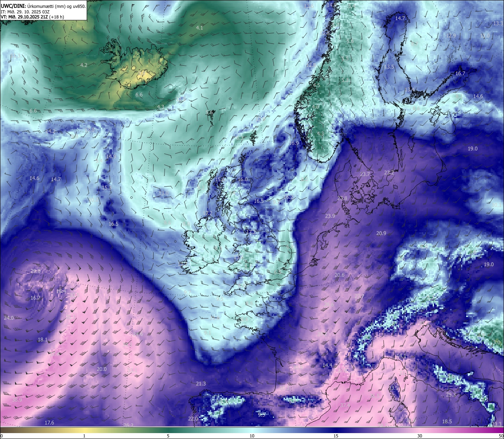504x439 pixels.
Task: Select the IT: Mið. 29. 10. 2025 03Z line
Action: pos(25,12)
